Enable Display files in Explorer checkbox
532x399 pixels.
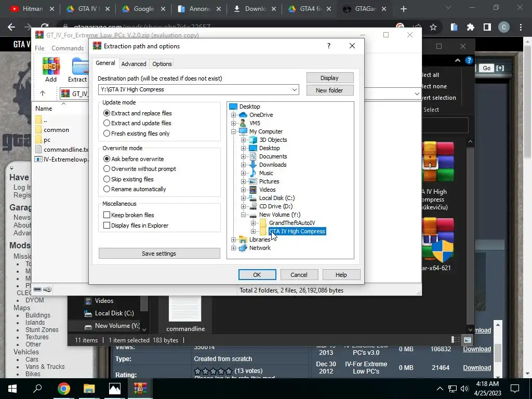tap(107, 225)
